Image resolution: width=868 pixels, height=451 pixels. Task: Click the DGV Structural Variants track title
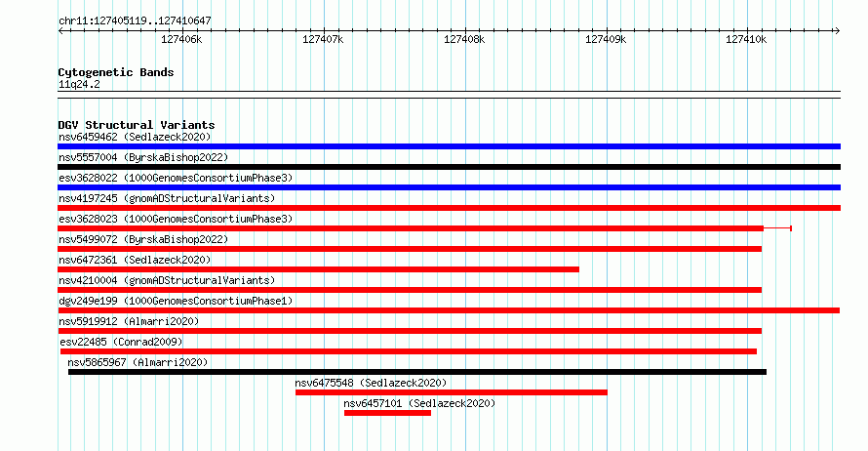click(137, 125)
